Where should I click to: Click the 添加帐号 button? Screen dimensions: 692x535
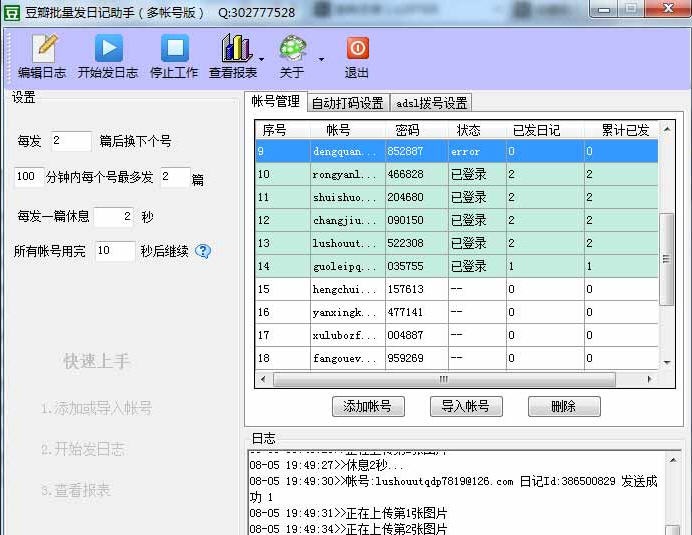368,406
